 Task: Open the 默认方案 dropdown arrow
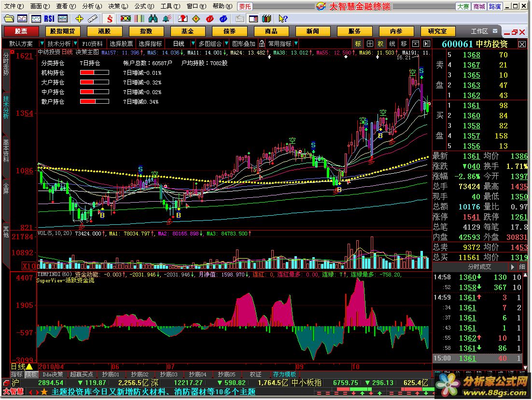[42, 44]
